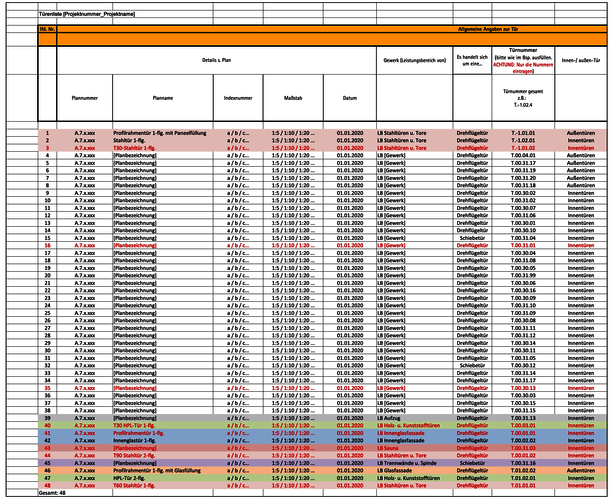Select 'Außentüren' in row 46
The height and width of the screenshot is (500, 612).
pos(581,470)
